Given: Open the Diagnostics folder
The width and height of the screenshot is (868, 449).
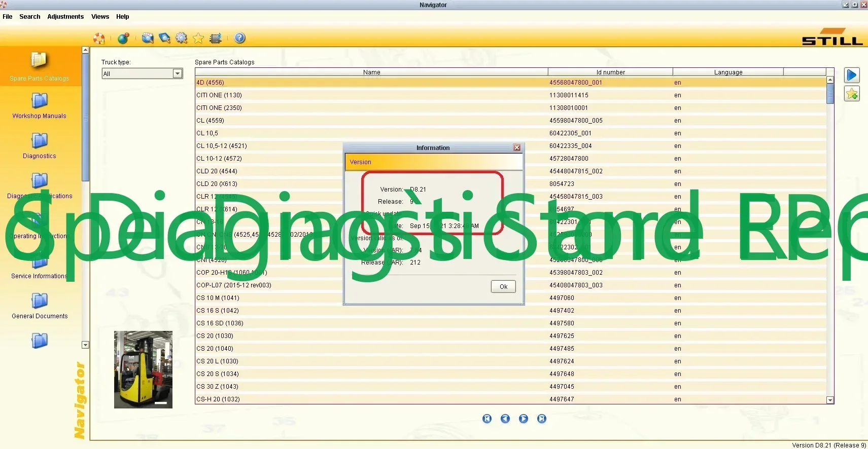Looking at the screenshot, I should pos(39,146).
